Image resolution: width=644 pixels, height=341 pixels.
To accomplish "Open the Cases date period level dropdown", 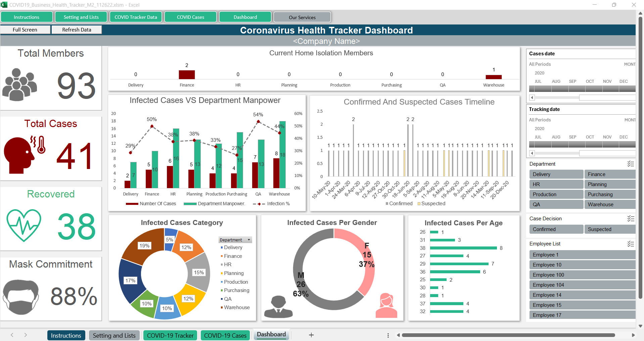I will 629,64.
